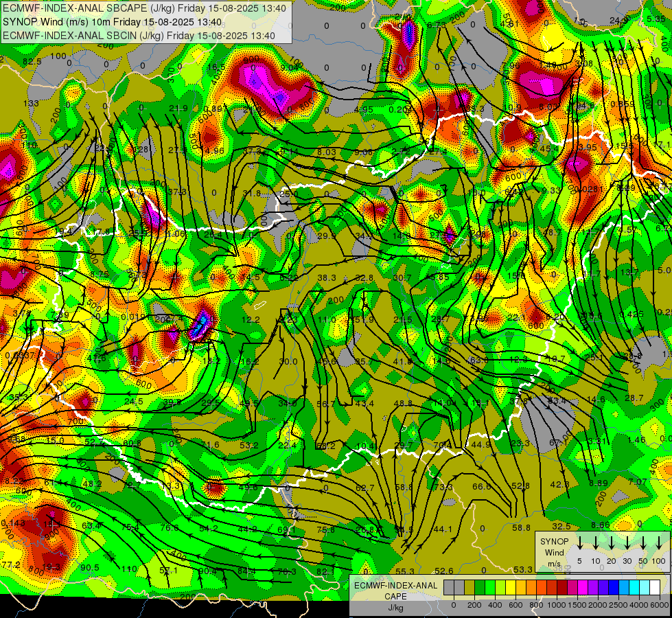Image resolution: width=672 pixels, height=618 pixels.
Task: Click the 2500 tick label in CAPE legend
Action: 618,605
